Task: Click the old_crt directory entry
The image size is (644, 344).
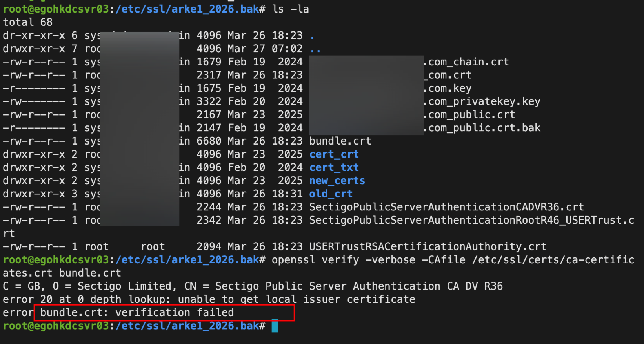Action: [x=331, y=194]
